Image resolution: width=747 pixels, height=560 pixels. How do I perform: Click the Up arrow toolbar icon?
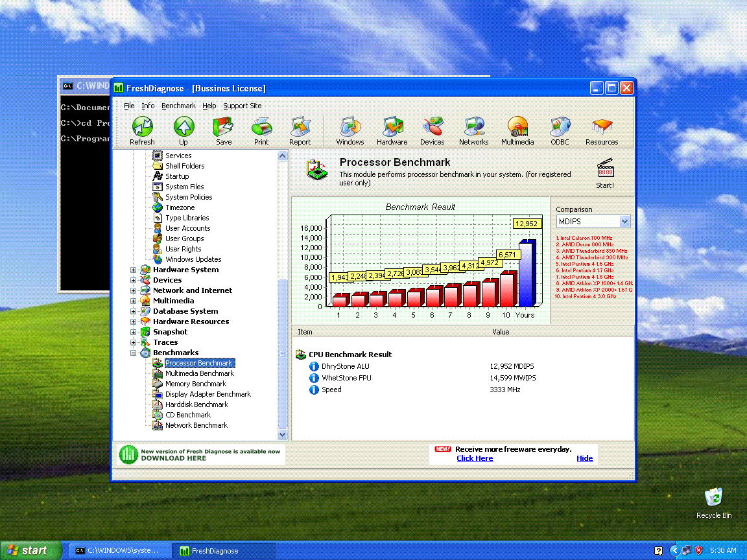pos(184,127)
